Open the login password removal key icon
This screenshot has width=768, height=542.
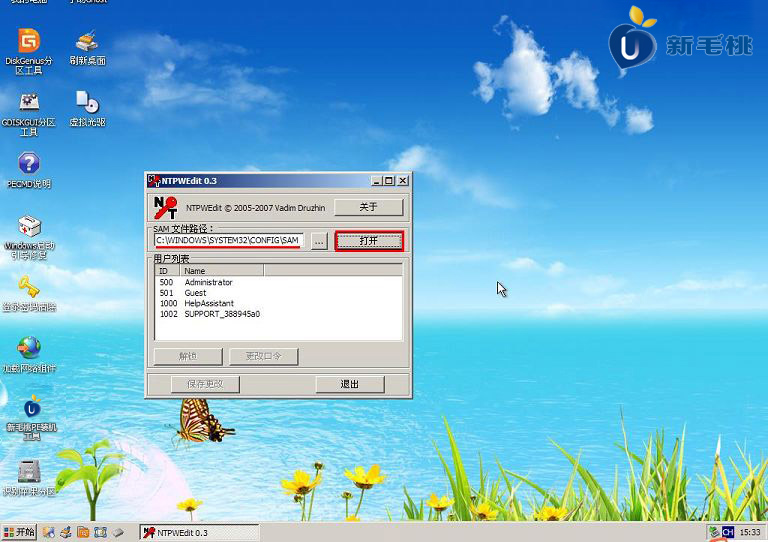(29, 288)
